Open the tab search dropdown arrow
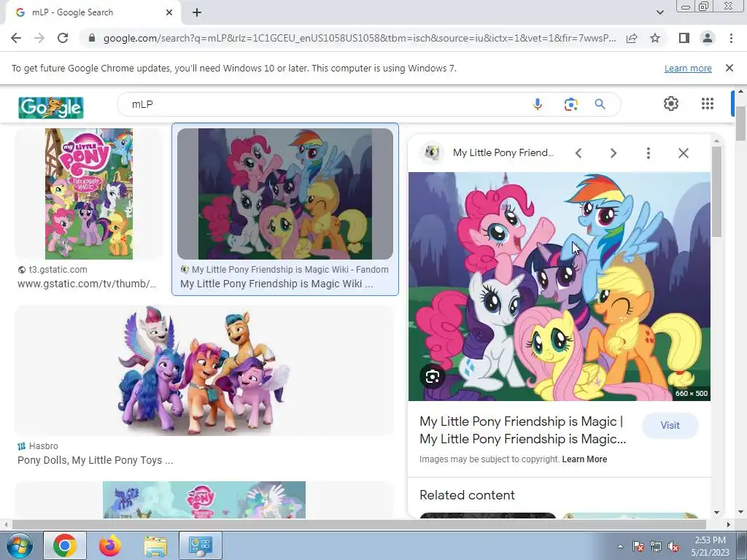The height and width of the screenshot is (560, 747). pos(659,12)
